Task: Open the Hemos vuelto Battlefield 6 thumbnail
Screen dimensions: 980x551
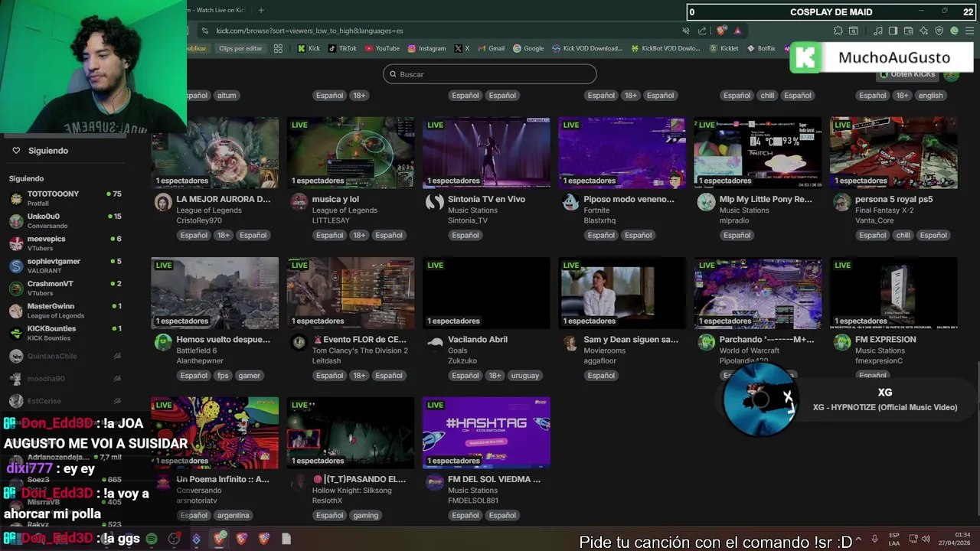Action: (214, 292)
